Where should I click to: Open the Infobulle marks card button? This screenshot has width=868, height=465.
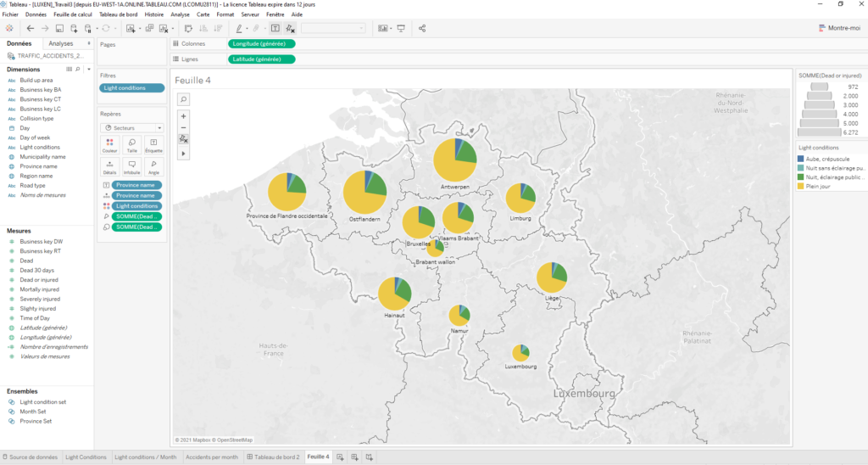click(x=131, y=167)
